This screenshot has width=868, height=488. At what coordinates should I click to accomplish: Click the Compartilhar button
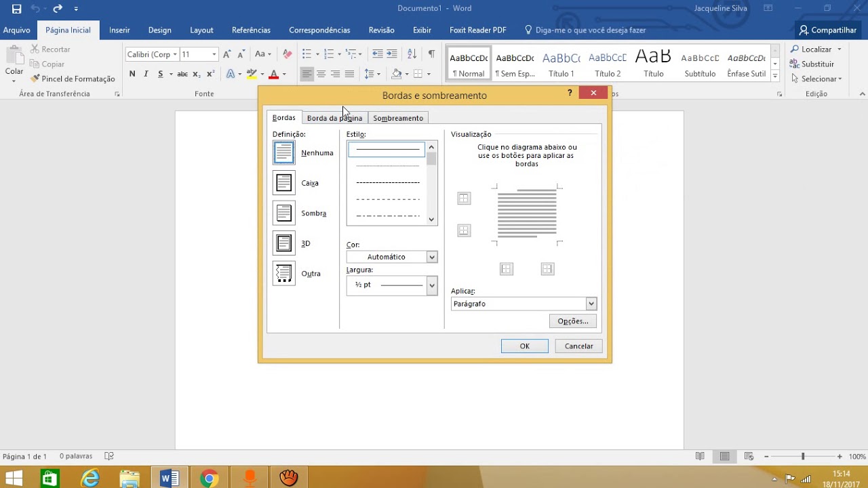click(x=828, y=30)
